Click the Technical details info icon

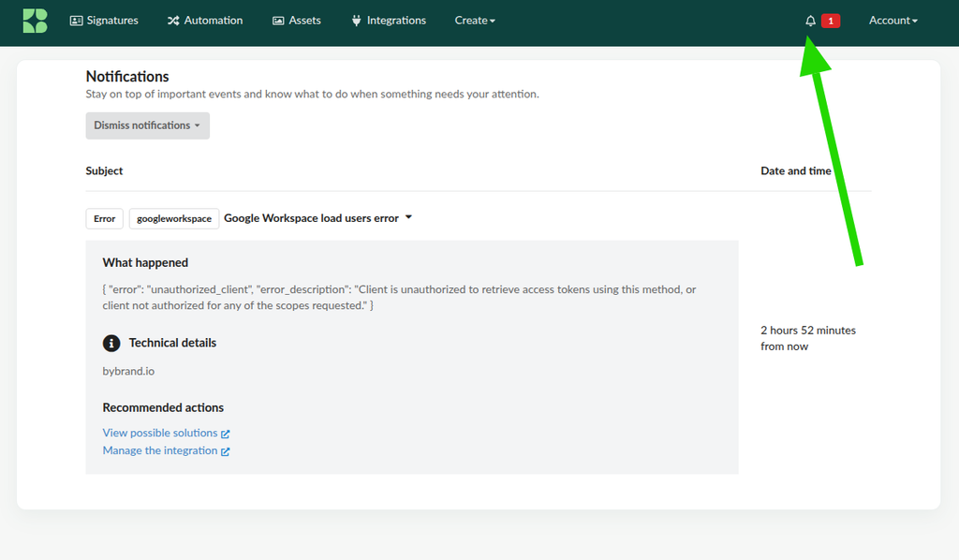tap(111, 343)
